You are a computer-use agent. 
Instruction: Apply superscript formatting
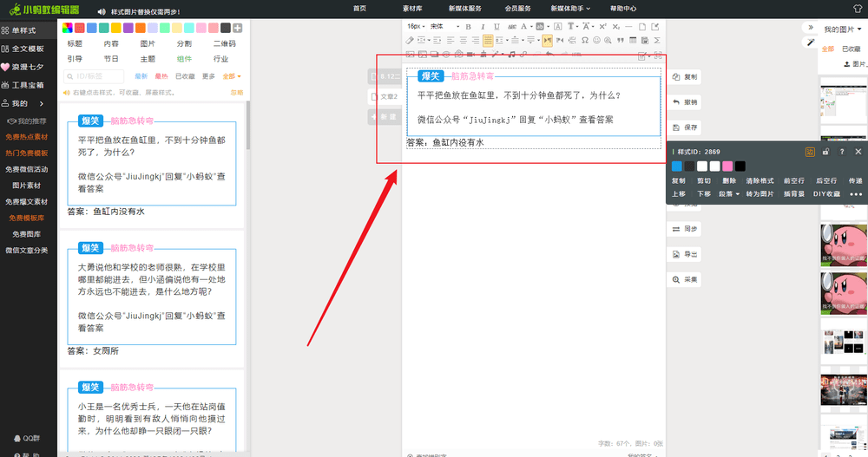pos(603,27)
